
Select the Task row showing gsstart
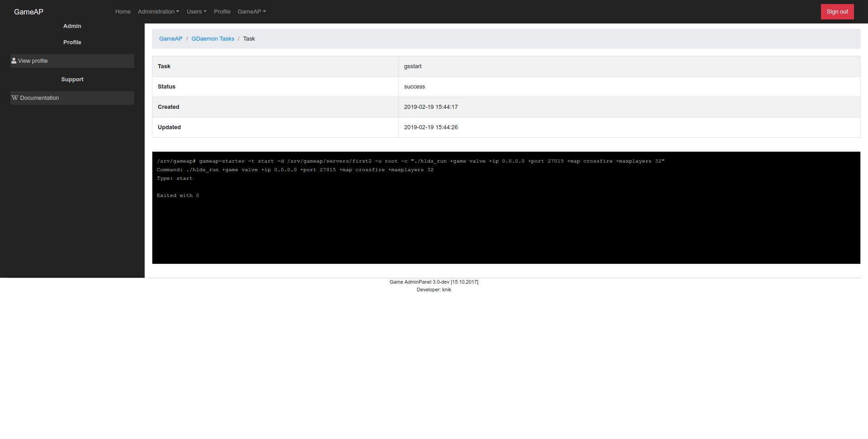[x=413, y=66]
